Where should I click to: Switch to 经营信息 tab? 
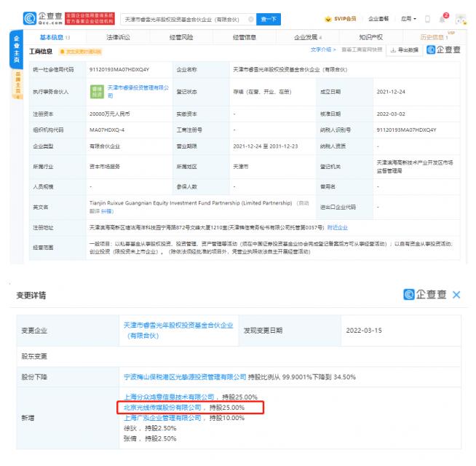pos(245,37)
